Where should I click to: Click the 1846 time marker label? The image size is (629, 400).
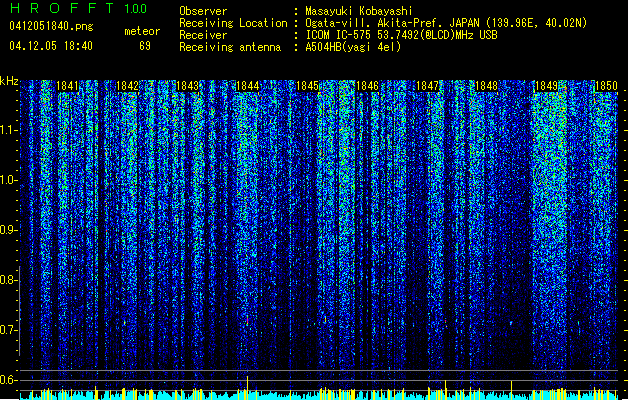(x=367, y=86)
